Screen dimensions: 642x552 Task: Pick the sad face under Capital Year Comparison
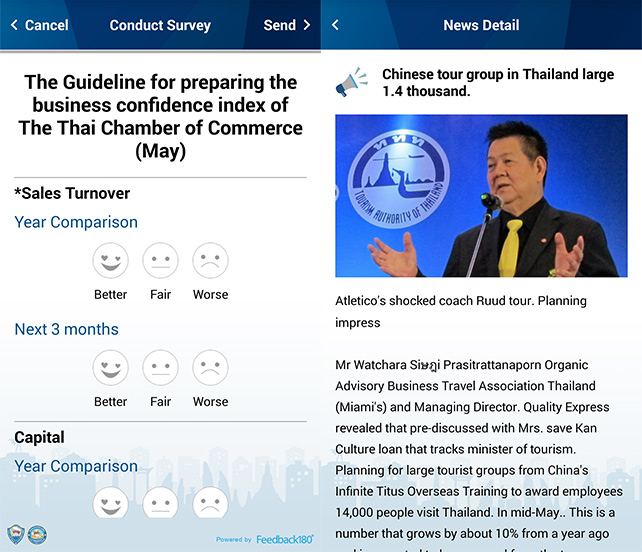(x=210, y=503)
